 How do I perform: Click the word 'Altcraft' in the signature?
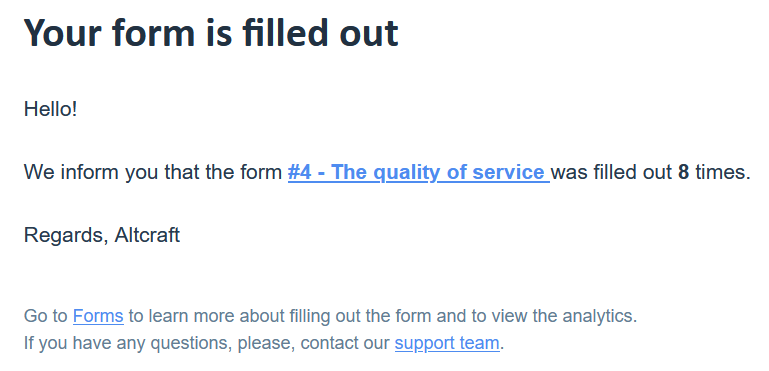click(x=147, y=236)
